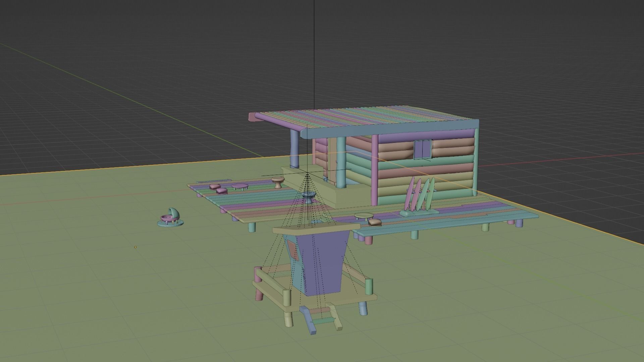
Task: Select the low round table on left deck
Action: point(240,186)
